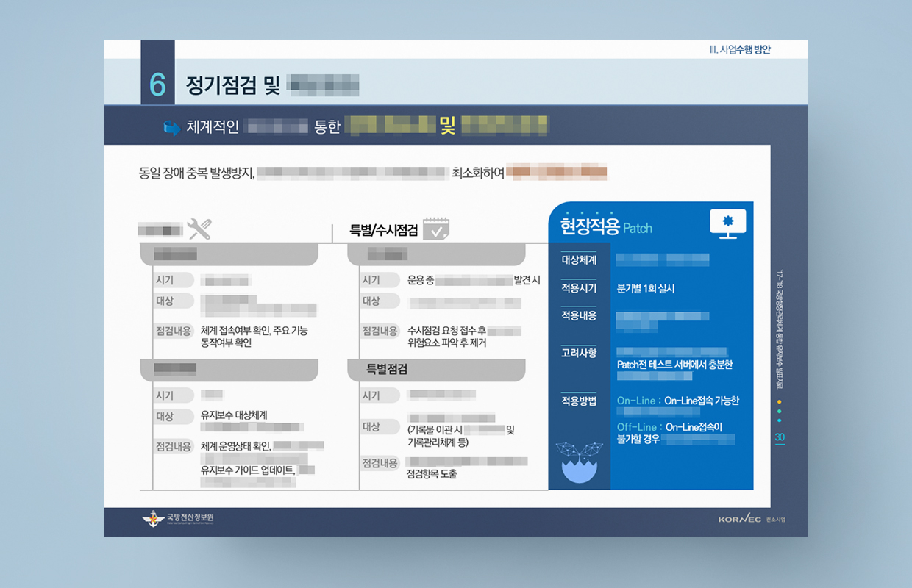Select the '고려사항' label
This screenshot has height=588, width=912.
coord(579,353)
